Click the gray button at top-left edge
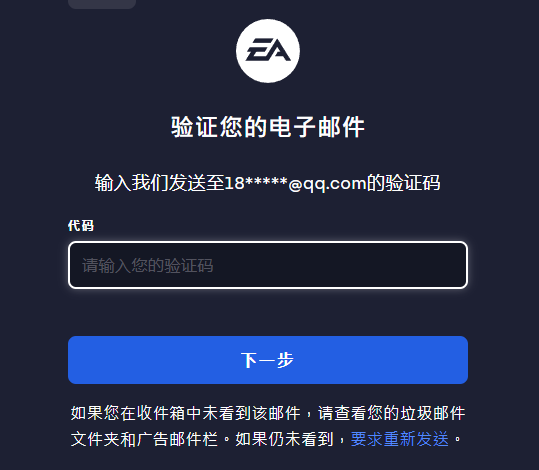Viewport: 539px width, 470px height. click(x=102, y=4)
